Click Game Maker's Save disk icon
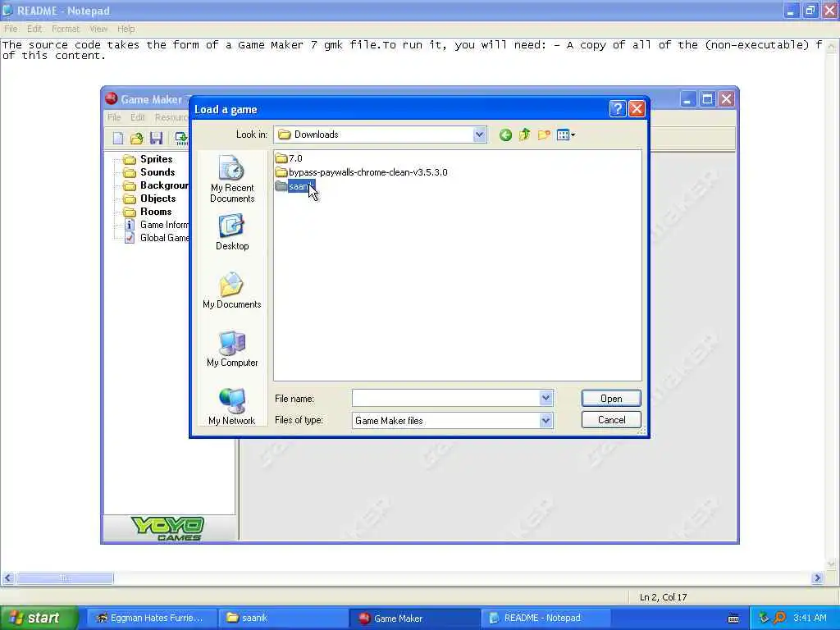Viewport: 840px width, 630px height. tap(156, 138)
